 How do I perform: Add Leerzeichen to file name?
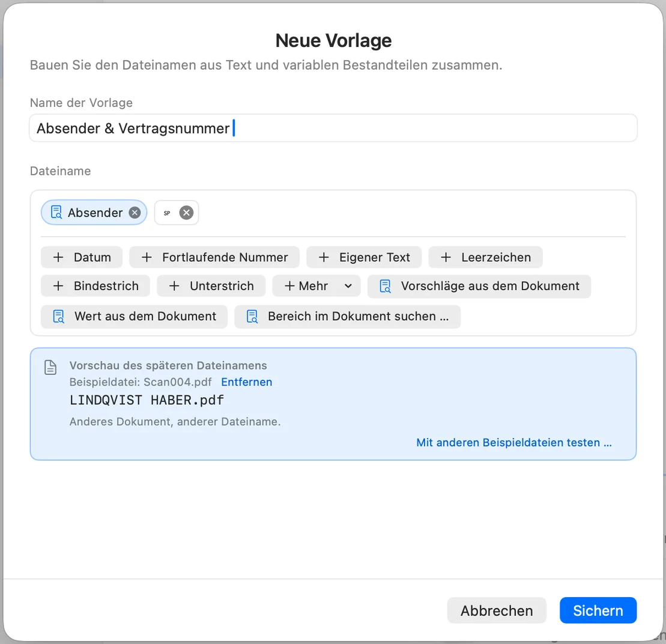485,257
